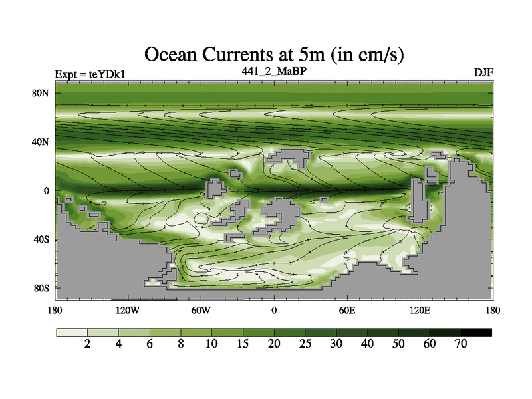532x399 pixels.
Task: Choose colorbar swatch between 4 and 6
Action: point(134,332)
